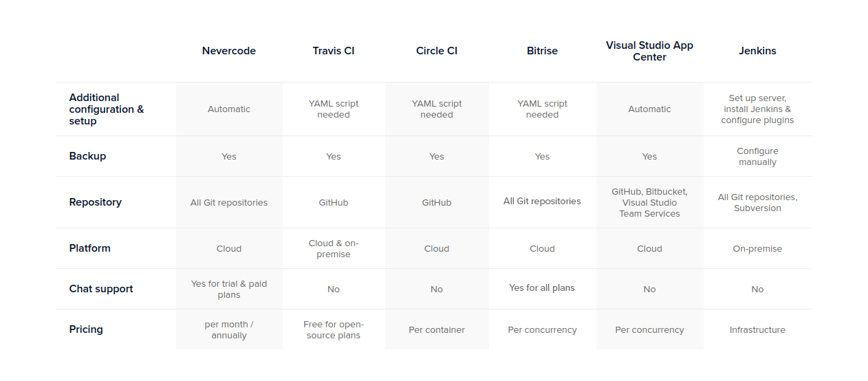Click Nevercode's 'per month / annually' pricing cell
Screen dimensions: 868x381
(229, 330)
